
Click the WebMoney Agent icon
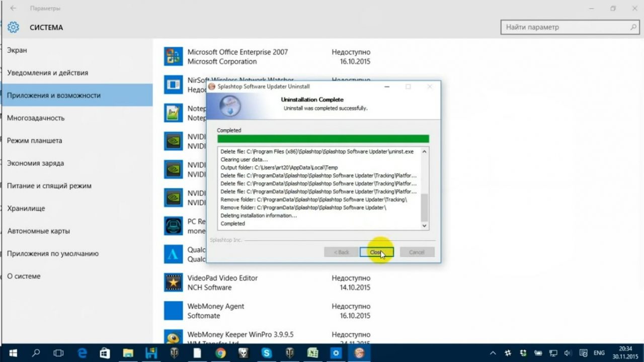(173, 310)
